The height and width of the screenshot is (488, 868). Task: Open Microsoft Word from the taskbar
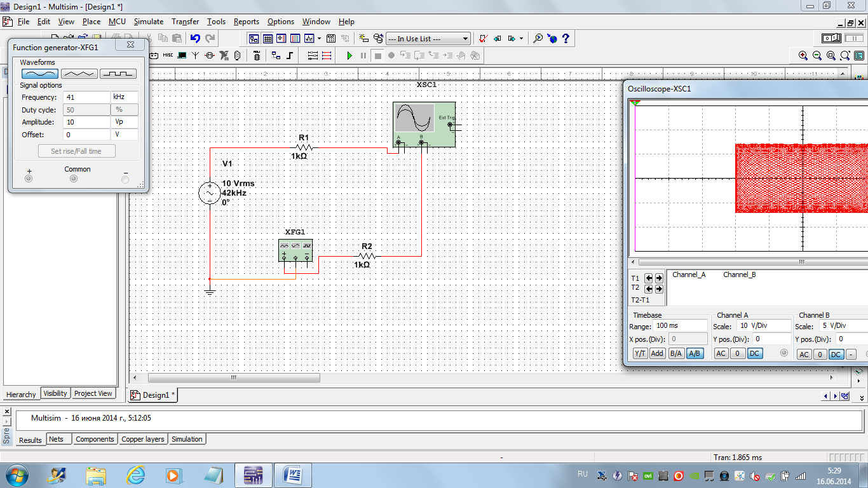coord(293,475)
